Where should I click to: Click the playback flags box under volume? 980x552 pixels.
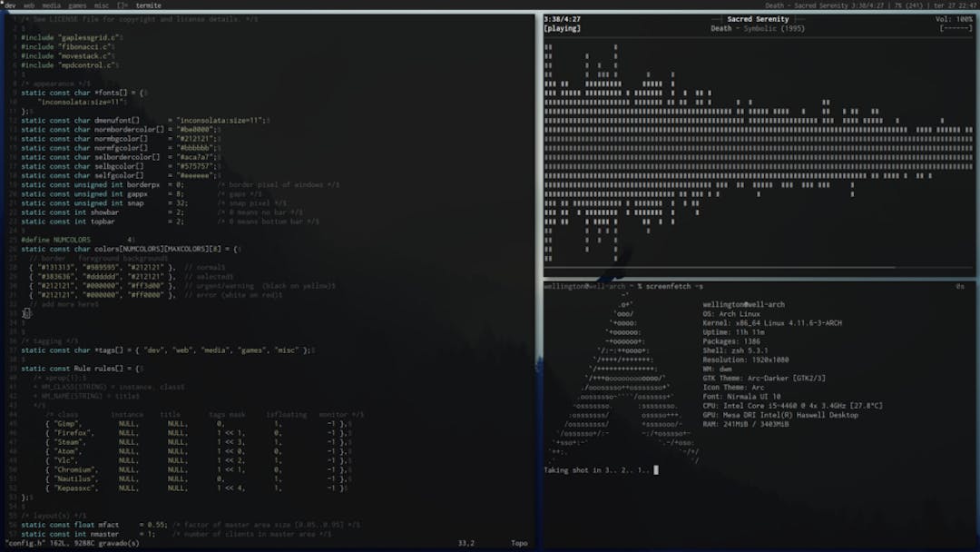[955, 28]
